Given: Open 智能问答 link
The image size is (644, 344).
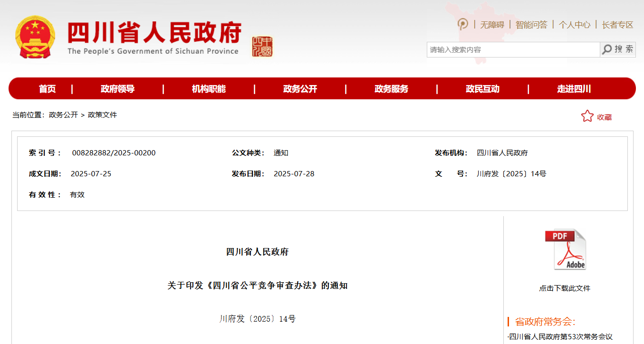Looking at the screenshot, I should coord(531,25).
